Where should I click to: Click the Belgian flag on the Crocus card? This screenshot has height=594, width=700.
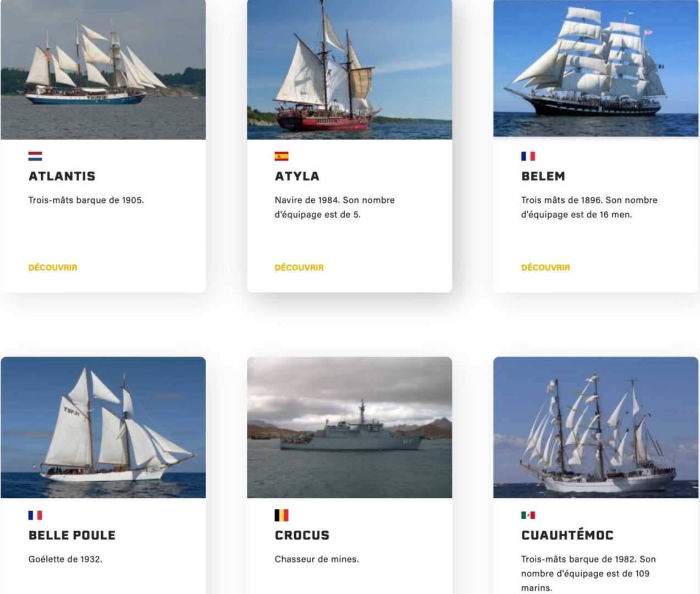click(280, 515)
